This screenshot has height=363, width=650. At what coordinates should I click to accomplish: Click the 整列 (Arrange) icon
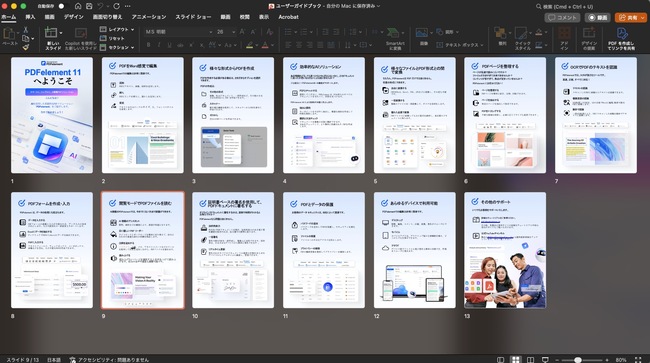[x=500, y=33]
